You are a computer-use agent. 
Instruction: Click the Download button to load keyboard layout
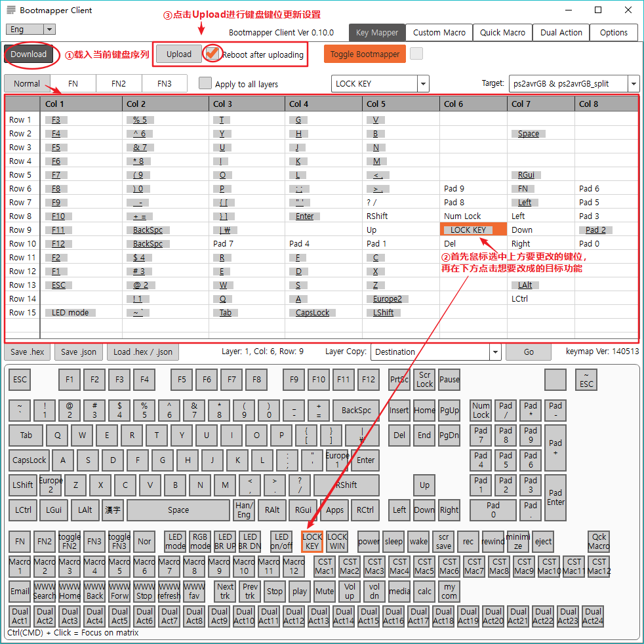coord(28,54)
